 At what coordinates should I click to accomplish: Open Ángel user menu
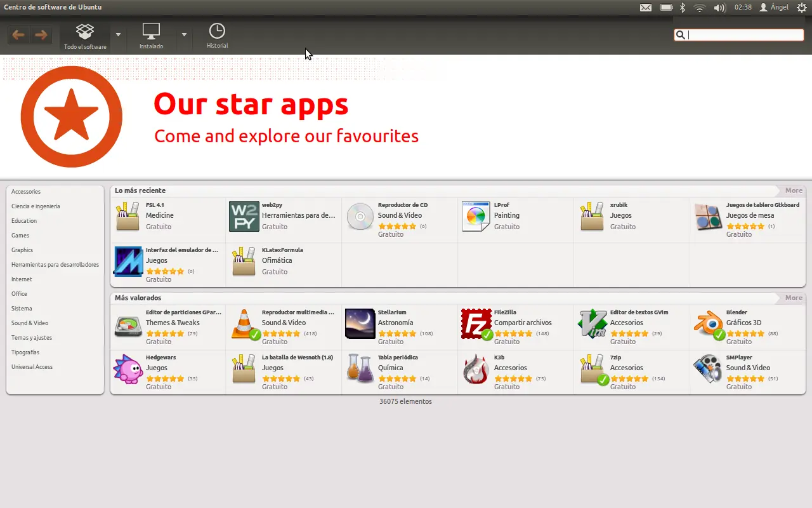774,8
